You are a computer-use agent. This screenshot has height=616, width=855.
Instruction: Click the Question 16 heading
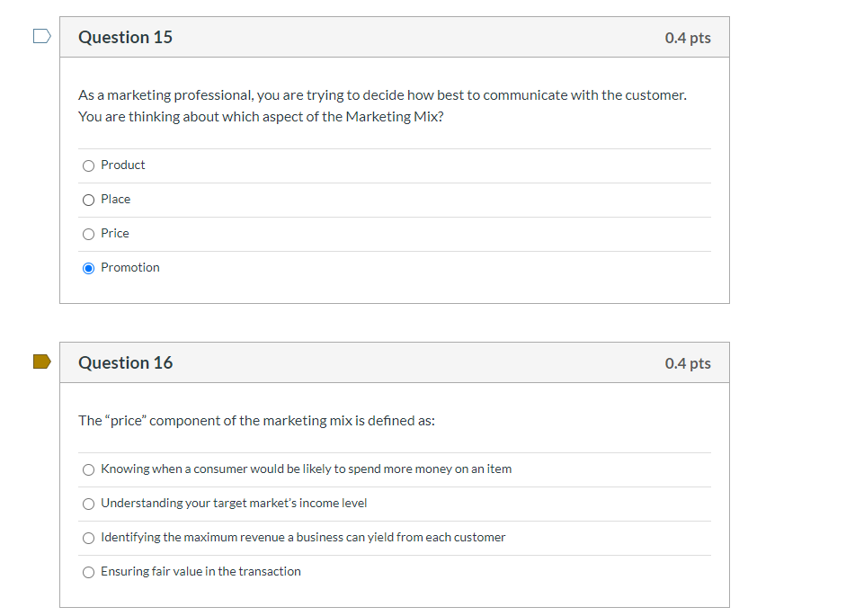[x=125, y=362]
